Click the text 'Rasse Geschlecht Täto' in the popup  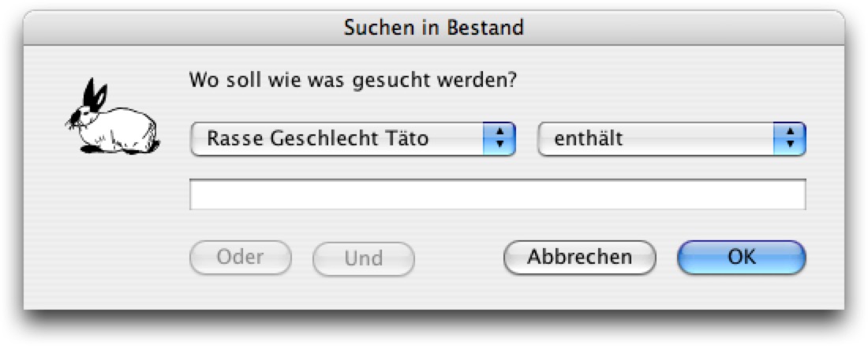pyautogui.click(x=318, y=138)
